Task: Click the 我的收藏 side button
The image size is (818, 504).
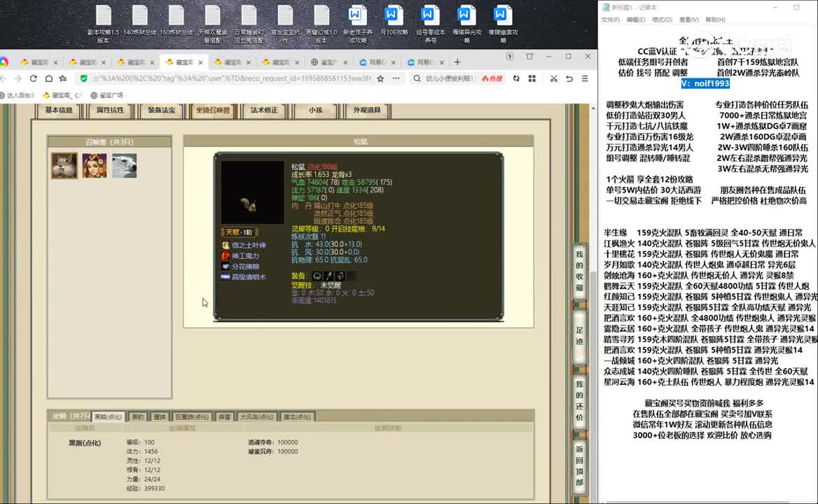Action: point(579,271)
